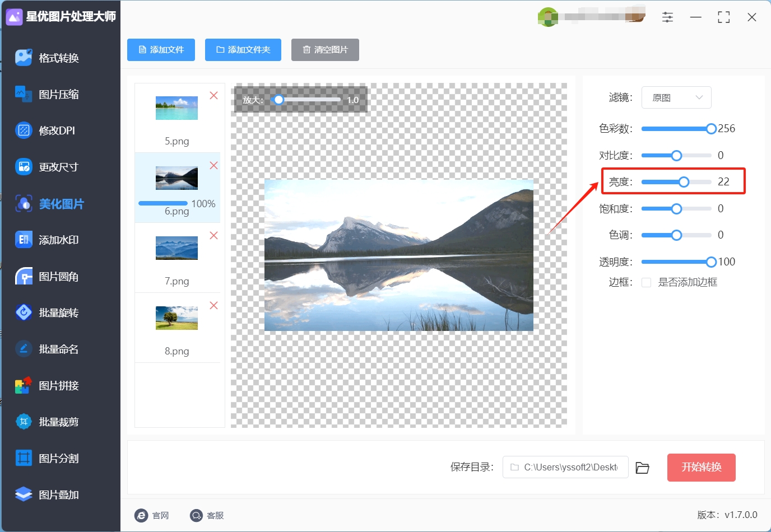The image size is (771, 532).
Task: Click the user avatar icon
Action: [547, 17]
